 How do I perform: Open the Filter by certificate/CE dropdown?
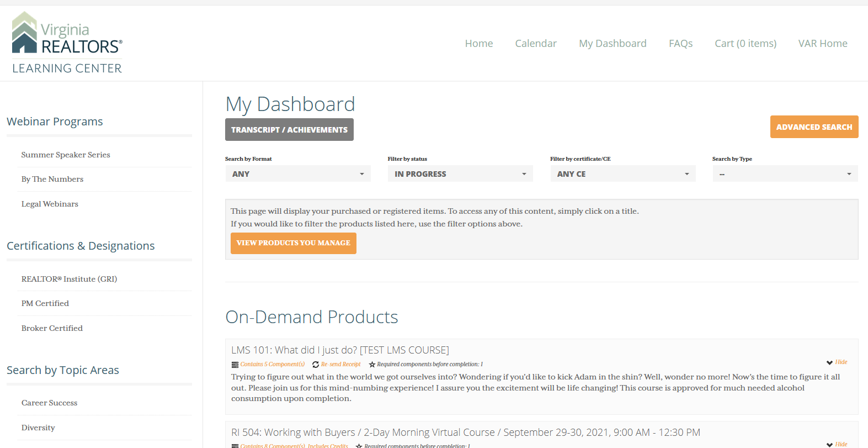click(x=623, y=174)
